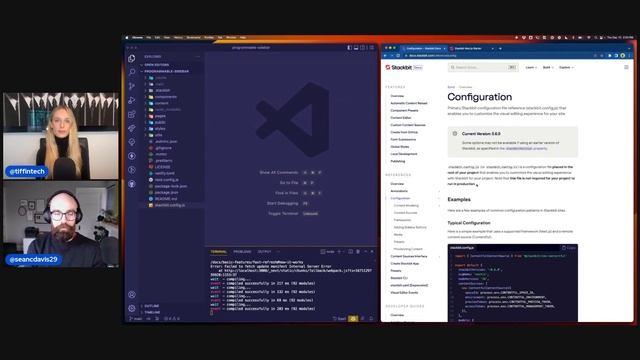Click the browser back arrow

pos(385,56)
